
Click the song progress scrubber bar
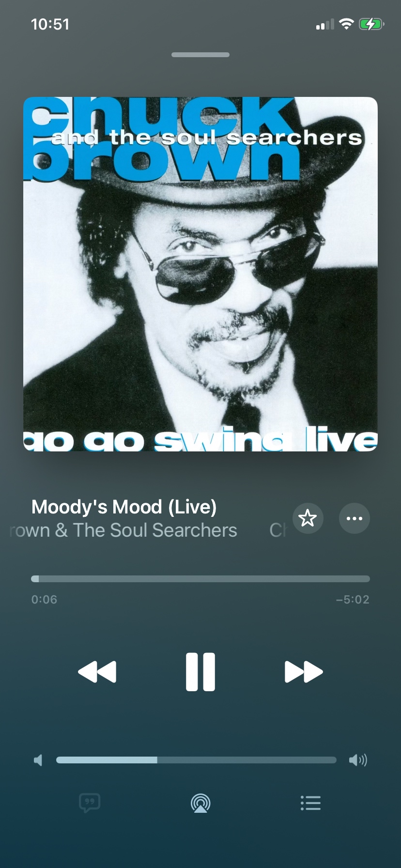[200, 579]
